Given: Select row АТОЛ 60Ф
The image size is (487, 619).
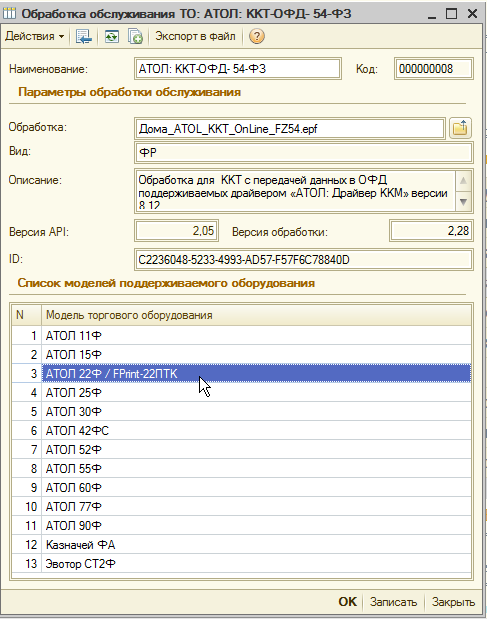Looking at the screenshot, I should [x=242, y=488].
